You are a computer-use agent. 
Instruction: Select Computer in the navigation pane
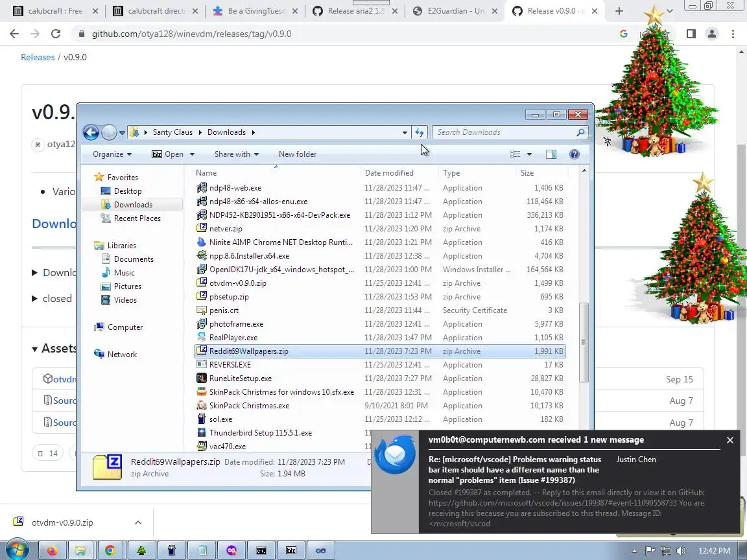point(124,327)
